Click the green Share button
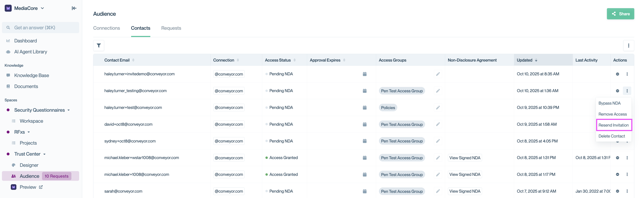Image resolution: width=644 pixels, height=198 pixels. tap(620, 14)
